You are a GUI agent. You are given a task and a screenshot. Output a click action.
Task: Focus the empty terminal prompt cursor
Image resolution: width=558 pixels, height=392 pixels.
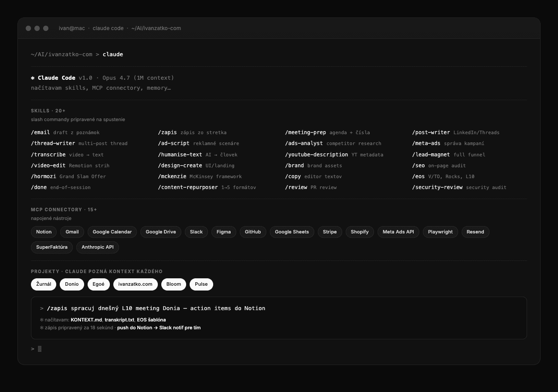coord(40,349)
